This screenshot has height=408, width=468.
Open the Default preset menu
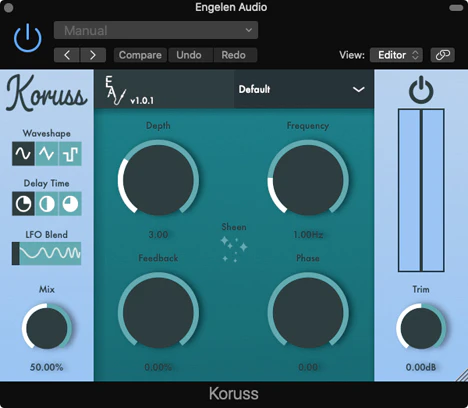click(304, 89)
